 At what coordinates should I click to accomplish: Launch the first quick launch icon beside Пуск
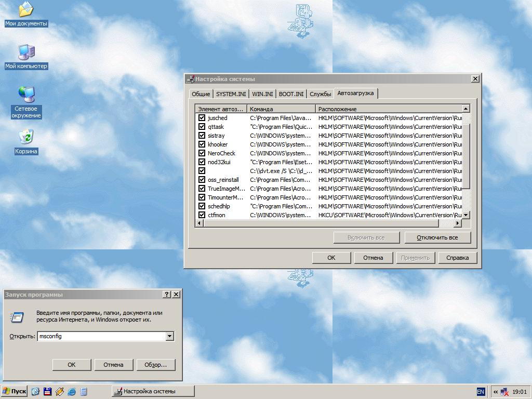35,392
